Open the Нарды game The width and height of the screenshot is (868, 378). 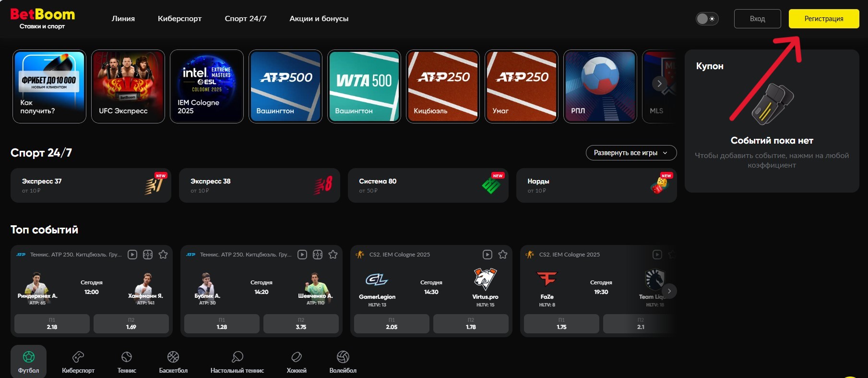click(x=596, y=185)
